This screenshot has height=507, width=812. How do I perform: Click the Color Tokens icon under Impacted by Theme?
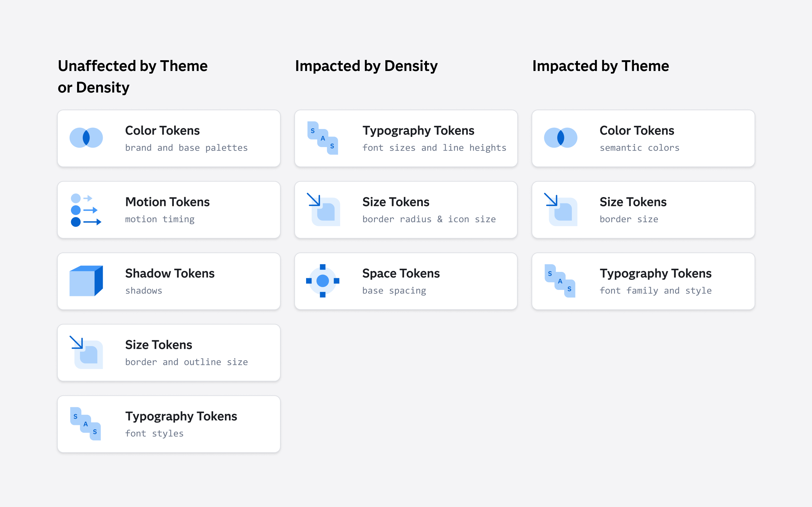[x=559, y=138]
